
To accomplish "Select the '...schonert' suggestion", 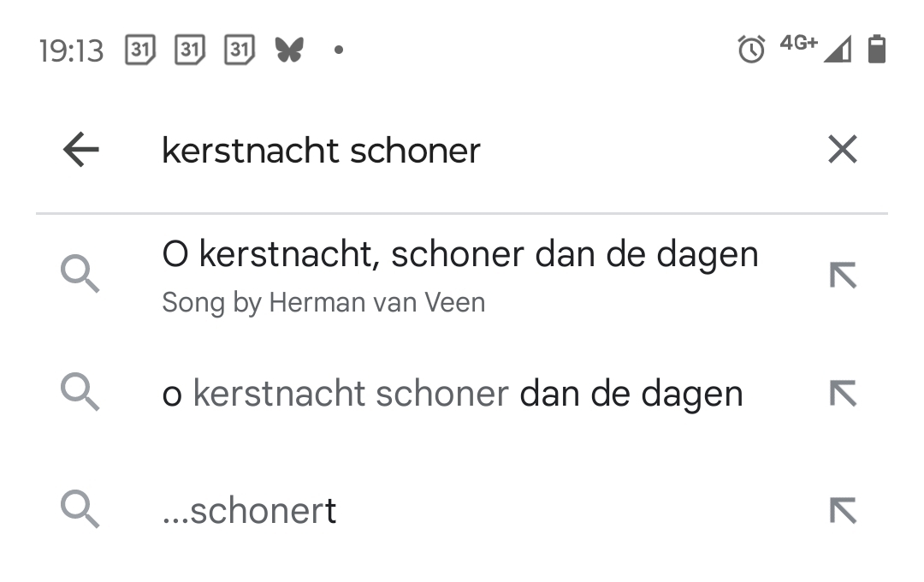I will (x=249, y=511).
